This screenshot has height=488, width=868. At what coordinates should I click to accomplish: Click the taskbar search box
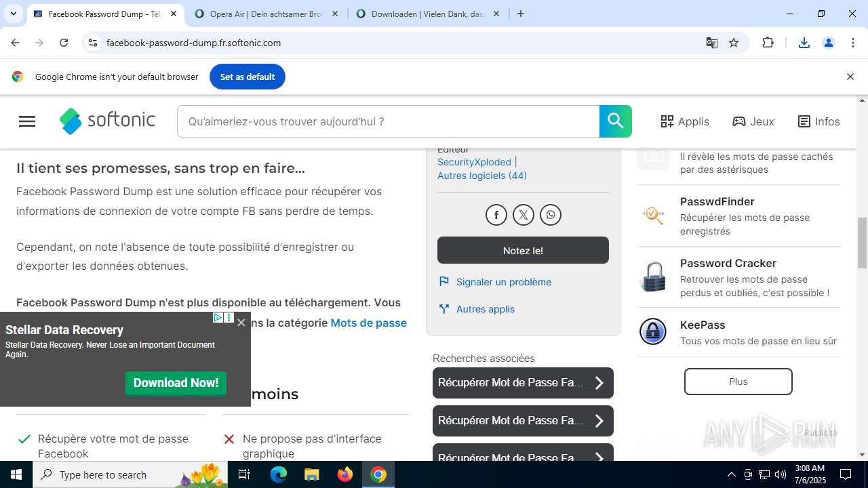click(130, 474)
